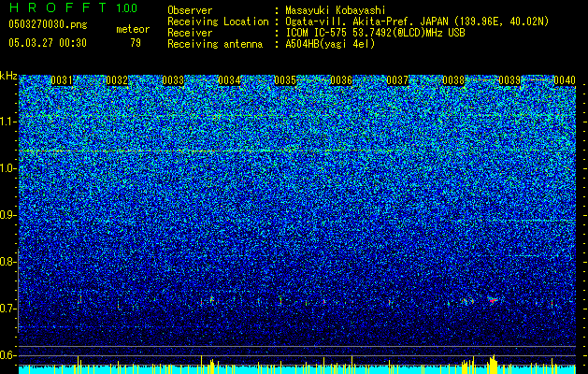The width and height of the screenshot is (588, 374).
Task: Click the Receiving antenna field label
Action: [x=215, y=44]
